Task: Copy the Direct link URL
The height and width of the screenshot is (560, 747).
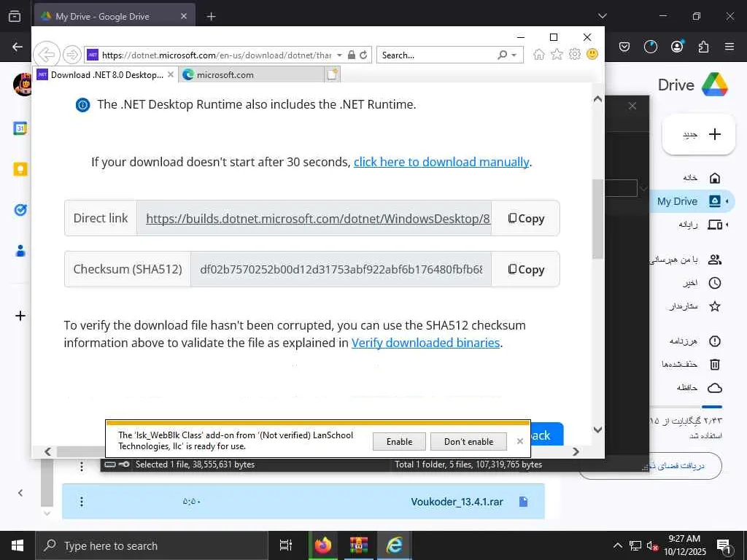Action: (x=525, y=219)
